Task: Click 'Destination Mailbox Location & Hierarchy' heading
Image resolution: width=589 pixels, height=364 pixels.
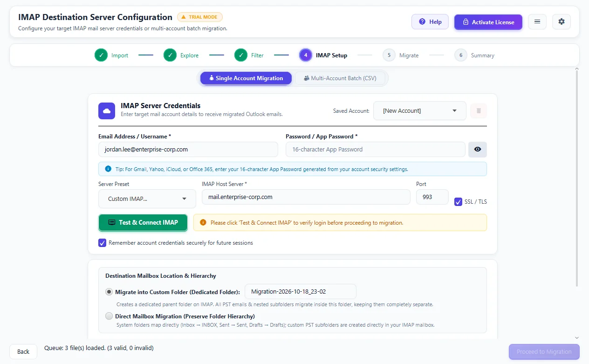Action: (x=161, y=276)
